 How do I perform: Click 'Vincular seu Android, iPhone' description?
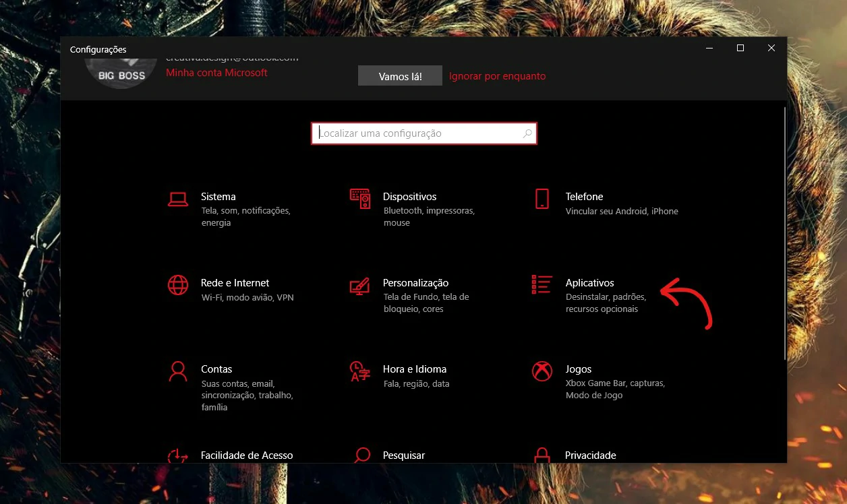pos(622,211)
